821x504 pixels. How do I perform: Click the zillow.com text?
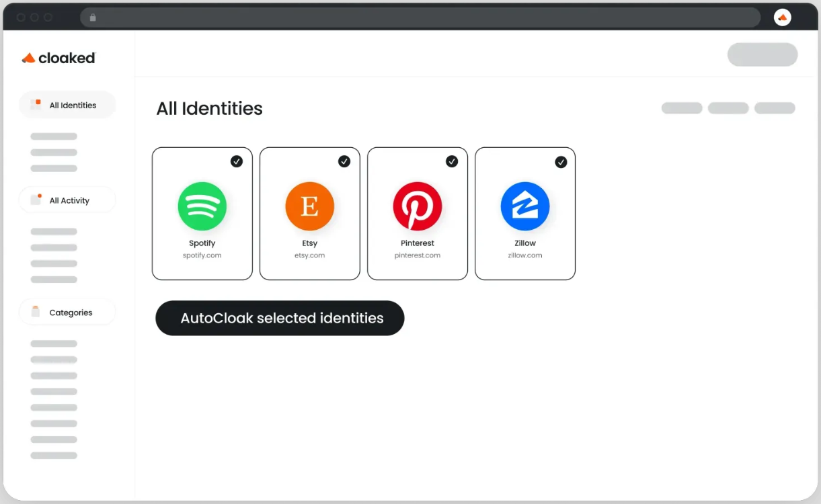point(525,255)
